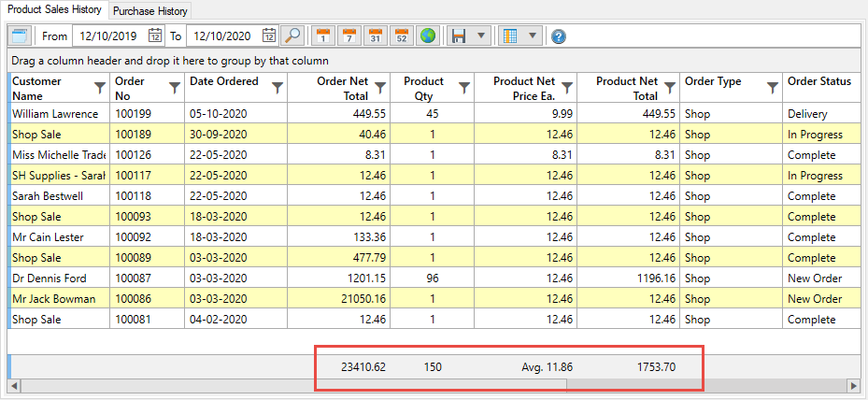The width and height of the screenshot is (868, 400).
Task: Select the 7-day date range icon
Action: coord(349,36)
